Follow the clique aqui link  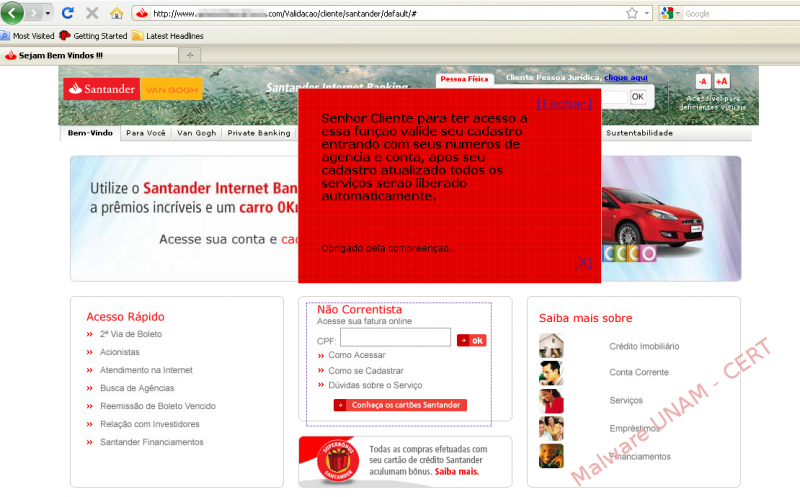click(626, 78)
